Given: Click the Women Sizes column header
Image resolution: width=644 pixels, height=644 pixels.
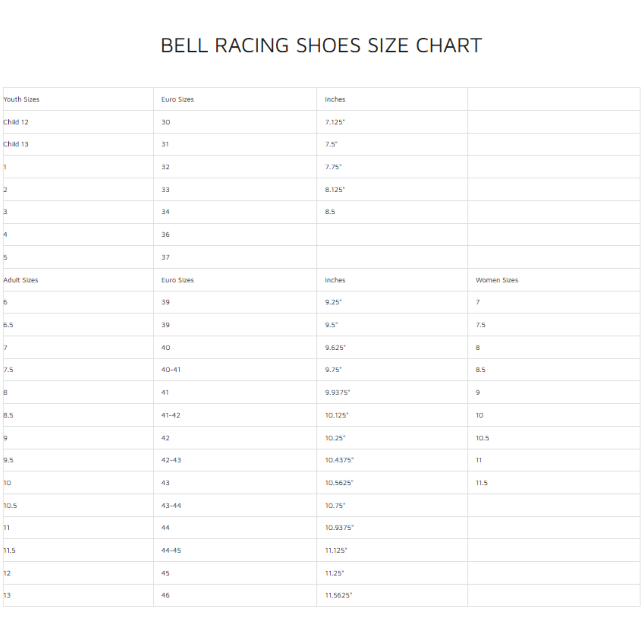Looking at the screenshot, I should click(497, 280).
